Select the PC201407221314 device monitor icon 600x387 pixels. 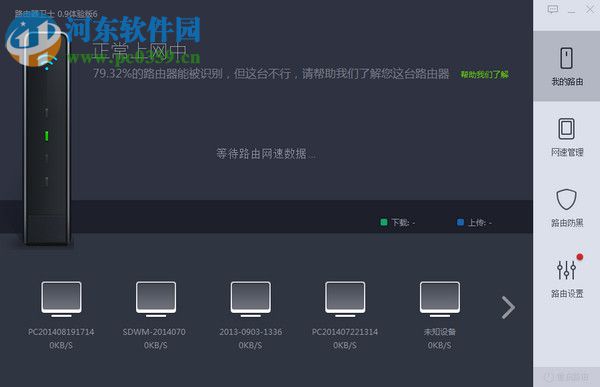coord(345,299)
